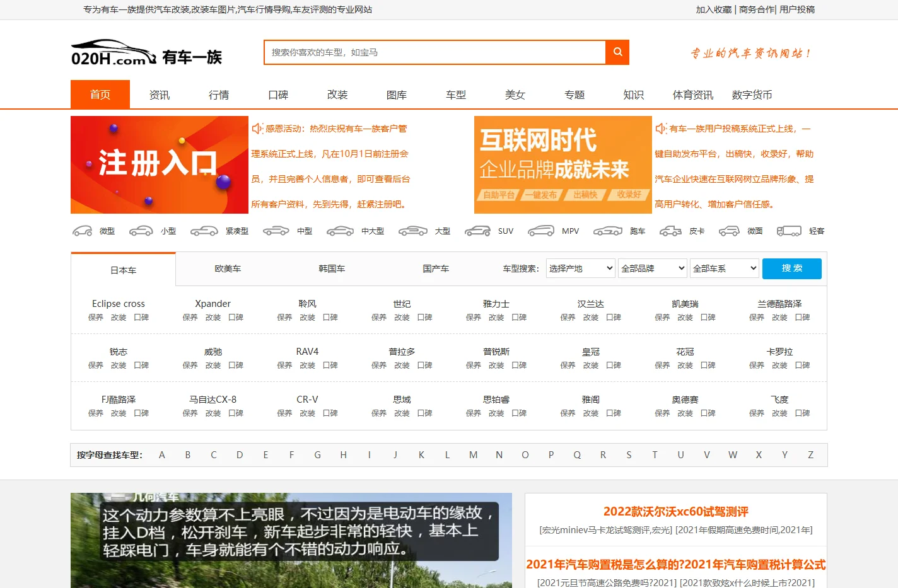Viewport: 898px width, 588px height.
Task: Open the 2022款沃尔沃xc60试驾测评 article
Action: point(676,512)
